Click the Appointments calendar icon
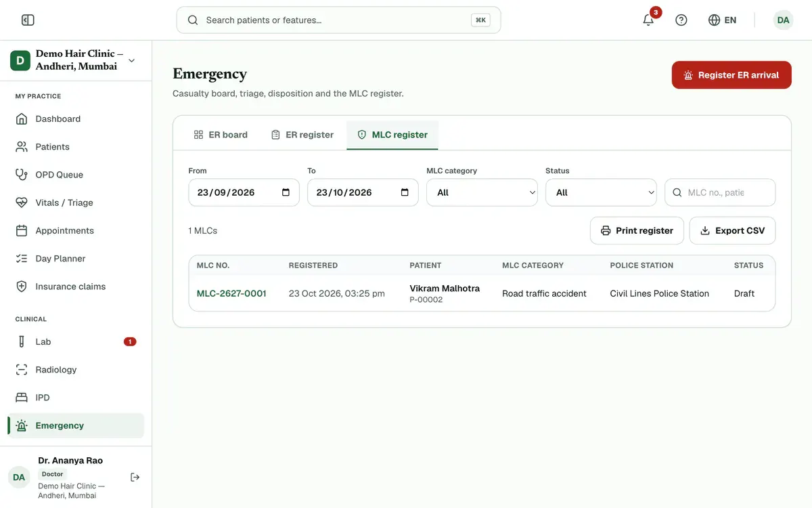This screenshot has height=508, width=812. pyautogui.click(x=22, y=230)
